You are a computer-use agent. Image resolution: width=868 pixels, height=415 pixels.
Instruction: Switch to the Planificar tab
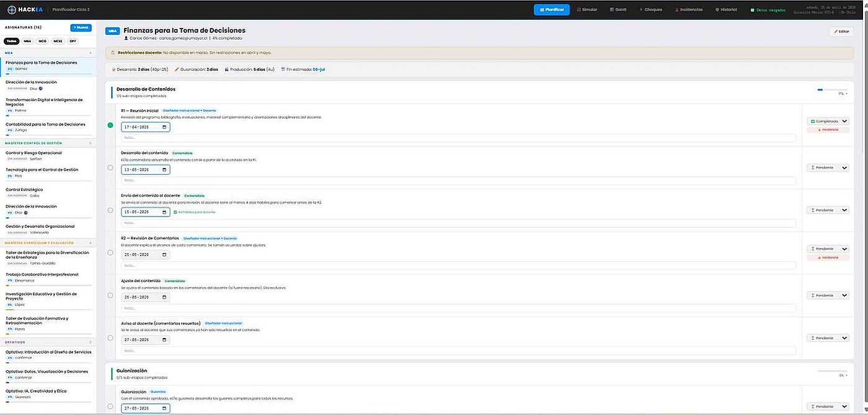coord(551,10)
